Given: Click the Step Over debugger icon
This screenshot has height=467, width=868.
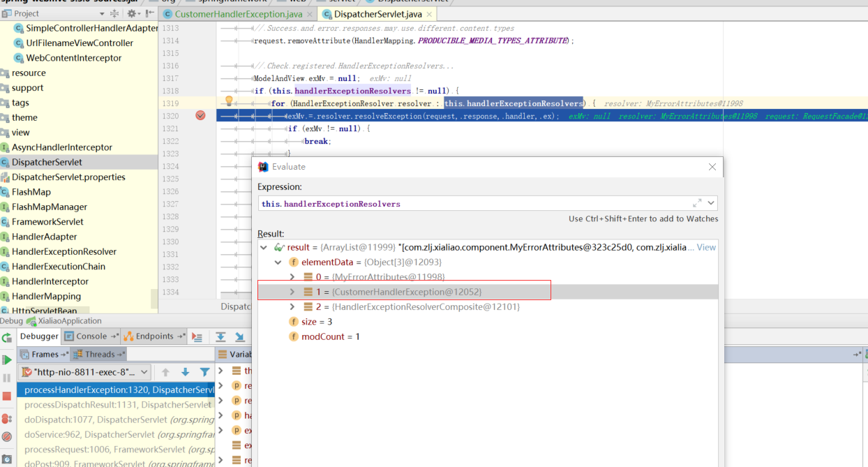Looking at the screenshot, I should (x=220, y=336).
